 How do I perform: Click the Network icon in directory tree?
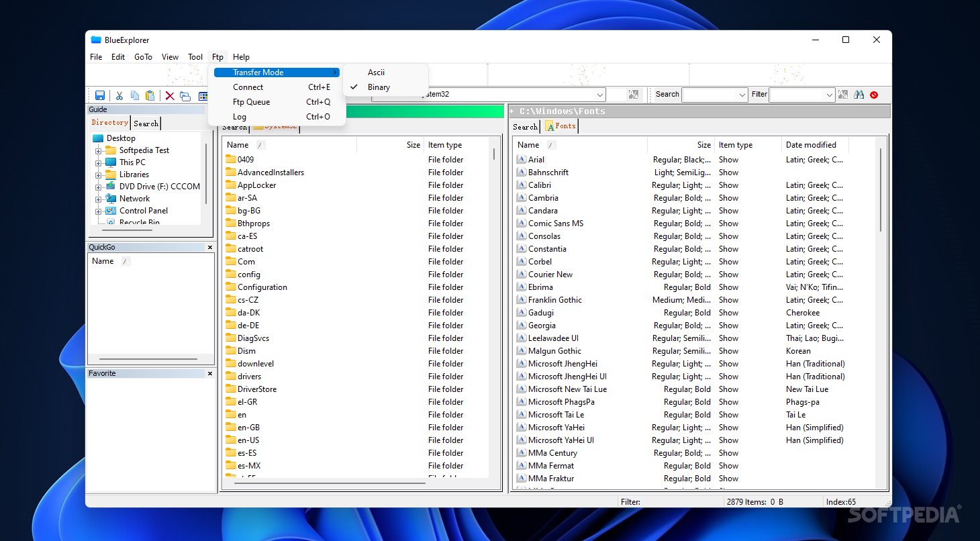111,199
